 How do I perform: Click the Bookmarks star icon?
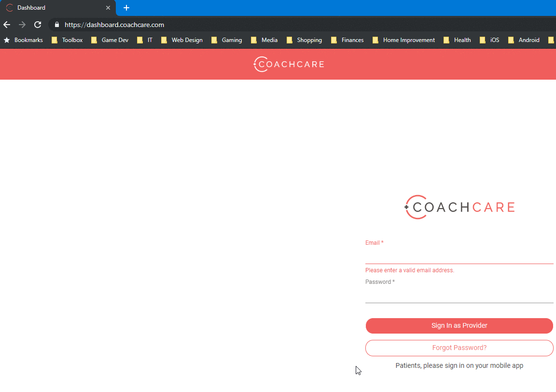pyautogui.click(x=7, y=40)
